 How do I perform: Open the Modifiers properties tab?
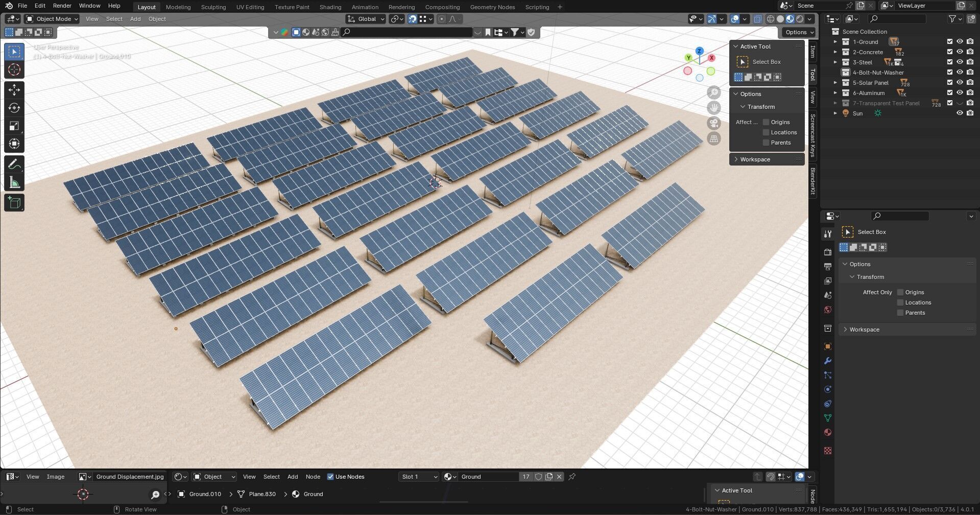(828, 361)
